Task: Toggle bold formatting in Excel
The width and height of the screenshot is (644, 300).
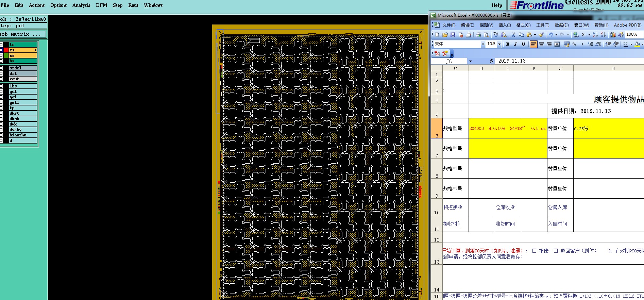Action: tap(508, 44)
